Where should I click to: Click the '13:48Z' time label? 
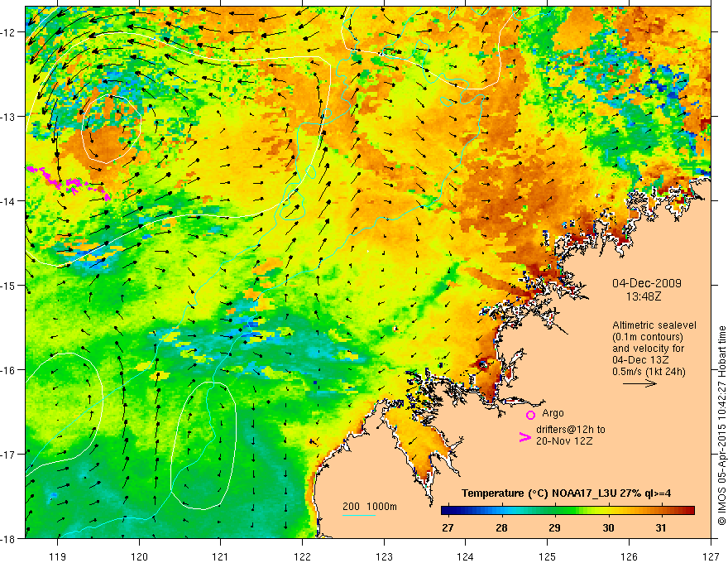pyautogui.click(x=644, y=296)
